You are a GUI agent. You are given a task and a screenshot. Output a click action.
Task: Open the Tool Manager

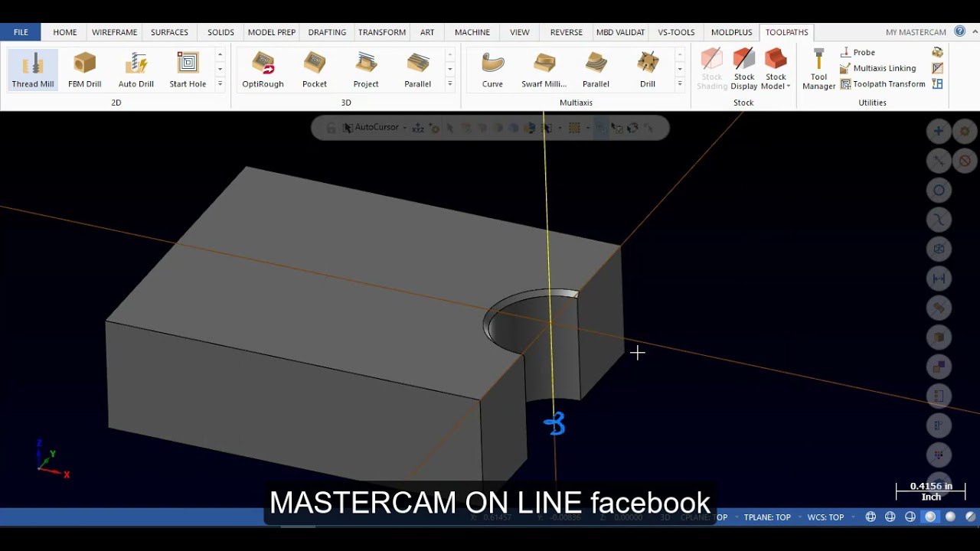[818, 70]
